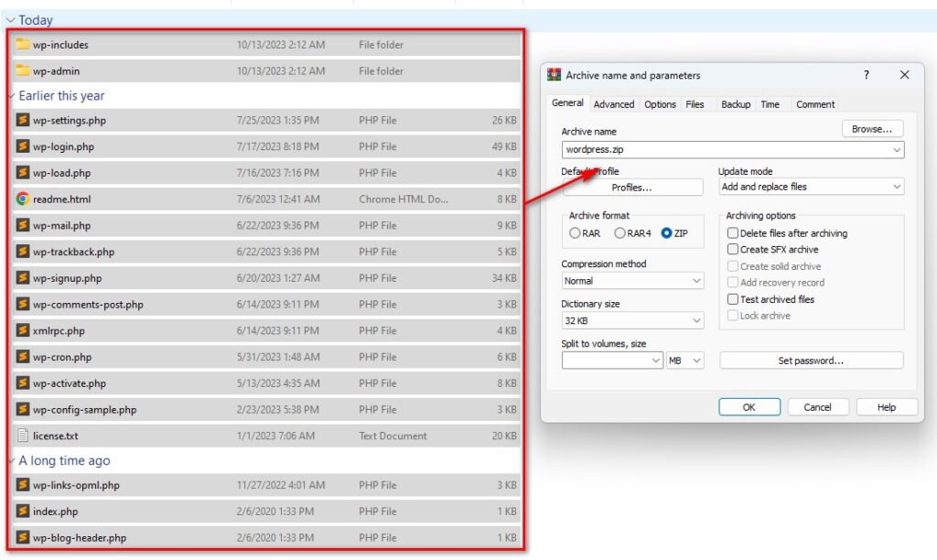Click OK to create the archive
Image resolution: width=937 pixels, height=560 pixels.
point(749,407)
